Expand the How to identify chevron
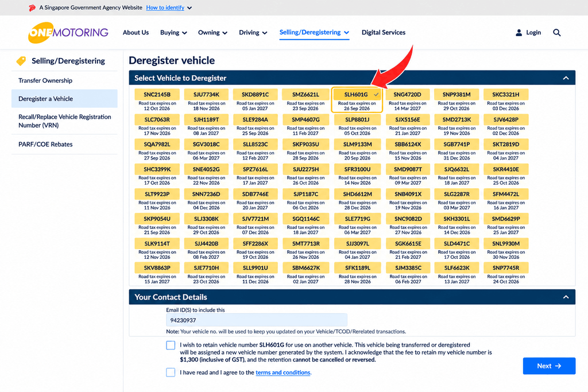The image size is (588, 392). (x=189, y=8)
